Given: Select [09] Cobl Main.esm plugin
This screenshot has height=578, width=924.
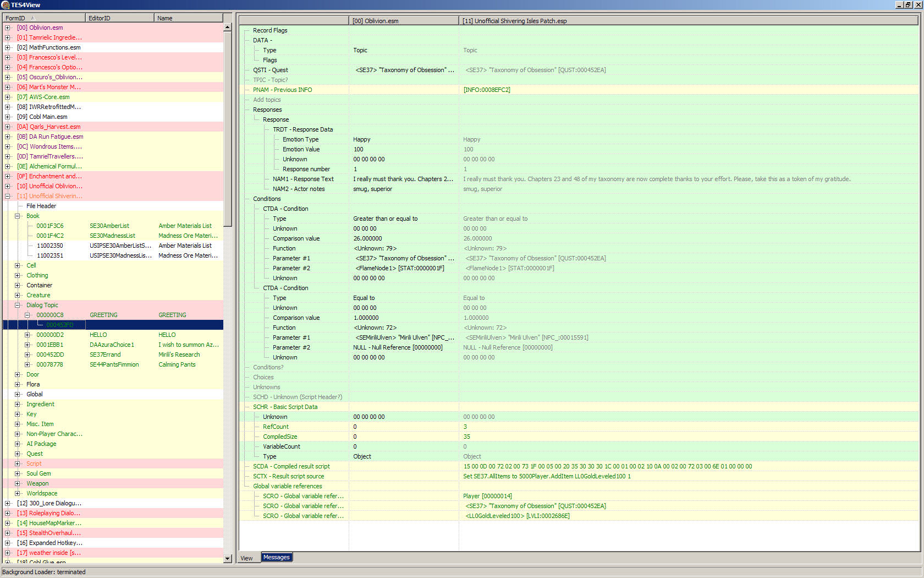Looking at the screenshot, I should (x=42, y=117).
